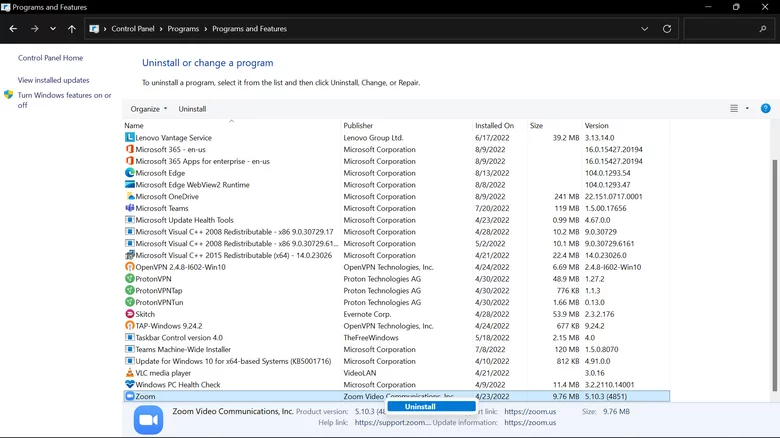The width and height of the screenshot is (780, 438).
Task: Click the VLC media player cone icon
Action: click(129, 373)
